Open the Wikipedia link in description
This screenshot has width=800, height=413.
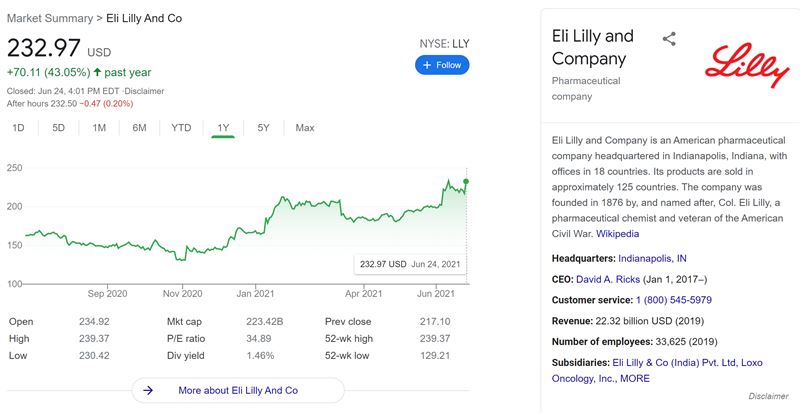coord(617,234)
